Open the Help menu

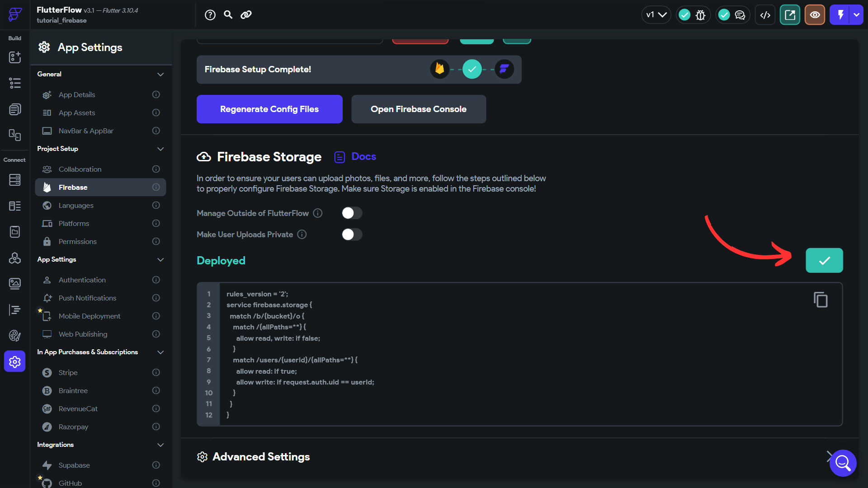click(210, 14)
